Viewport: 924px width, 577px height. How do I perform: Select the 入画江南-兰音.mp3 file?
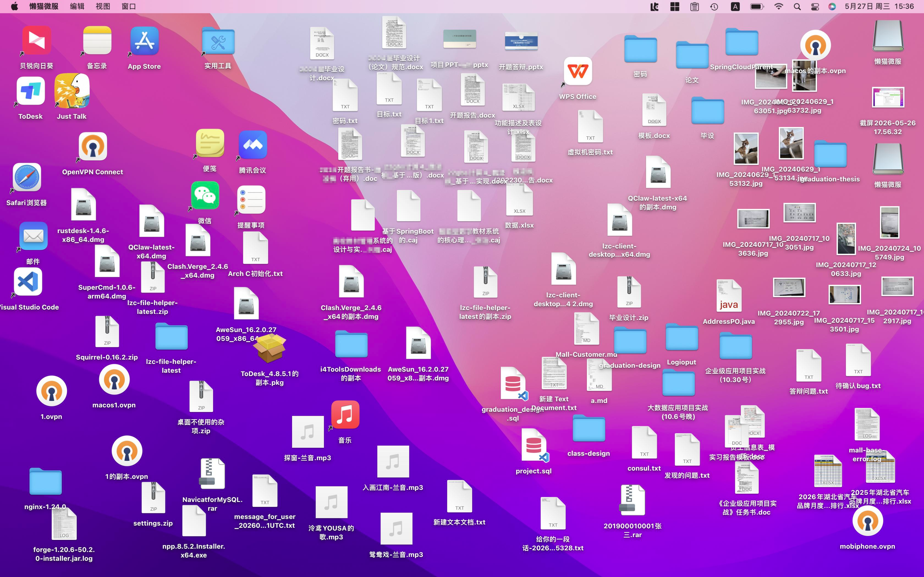(x=393, y=462)
